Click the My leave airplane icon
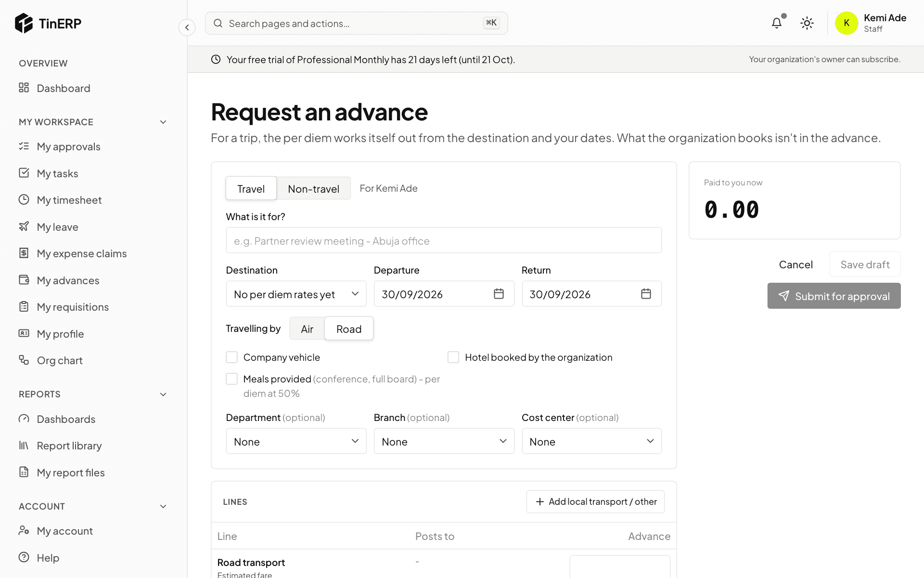Screen dimensions: 924x578 pyautogui.click(x=24, y=226)
